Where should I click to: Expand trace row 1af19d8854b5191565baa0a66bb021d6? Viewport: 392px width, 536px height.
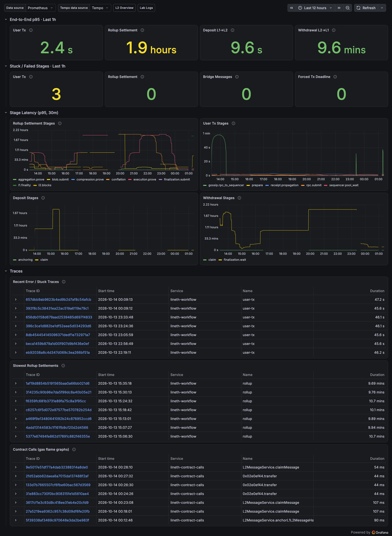pyautogui.click(x=16, y=383)
